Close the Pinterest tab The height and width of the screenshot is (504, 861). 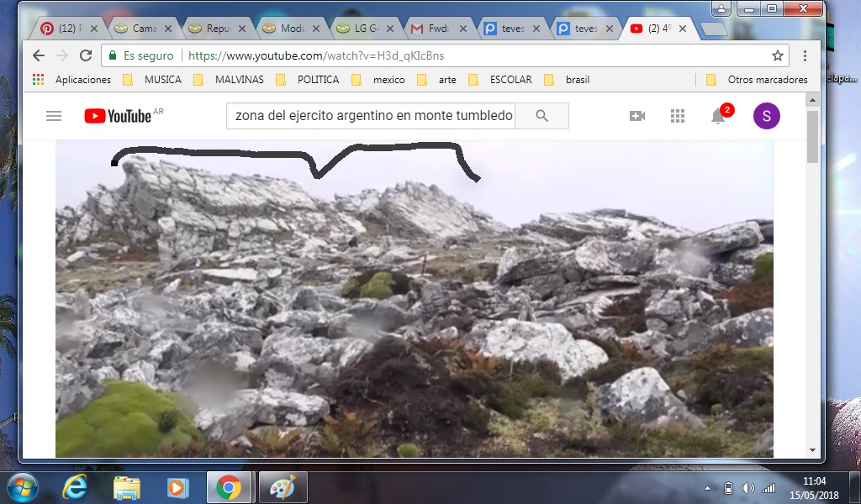94,29
